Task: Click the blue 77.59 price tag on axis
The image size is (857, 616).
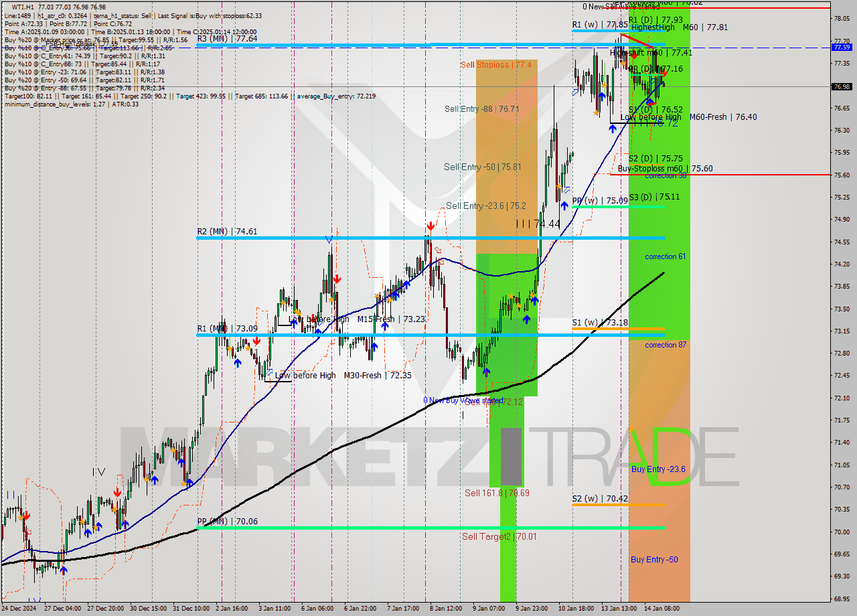Action: click(x=841, y=48)
